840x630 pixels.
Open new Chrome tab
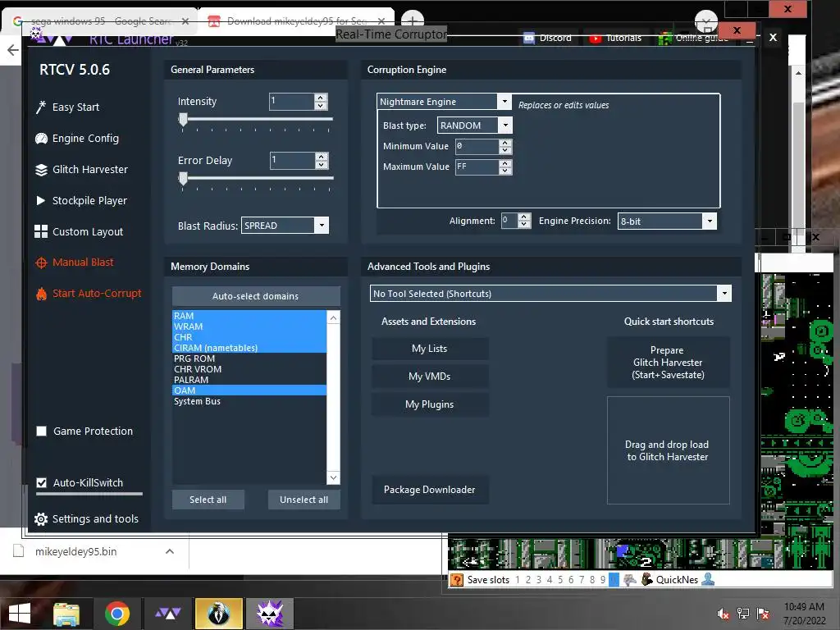click(x=412, y=21)
